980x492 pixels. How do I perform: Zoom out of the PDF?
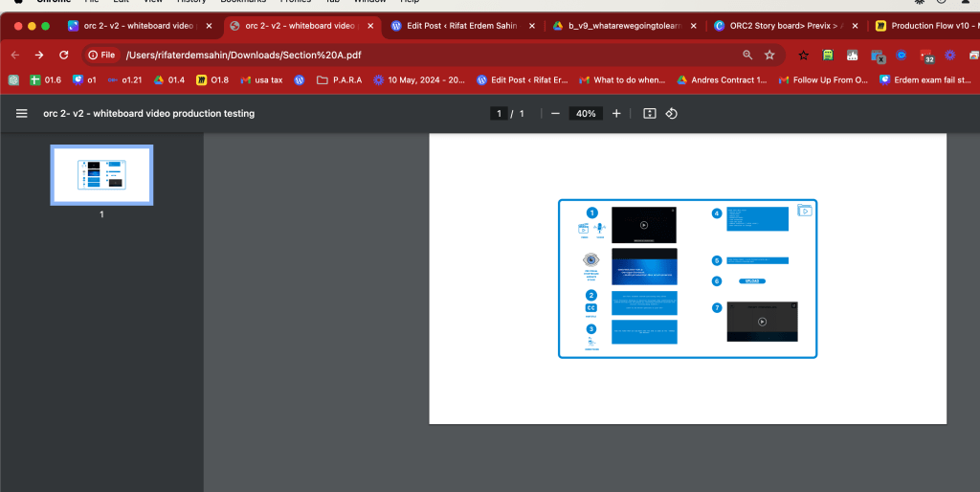[555, 113]
